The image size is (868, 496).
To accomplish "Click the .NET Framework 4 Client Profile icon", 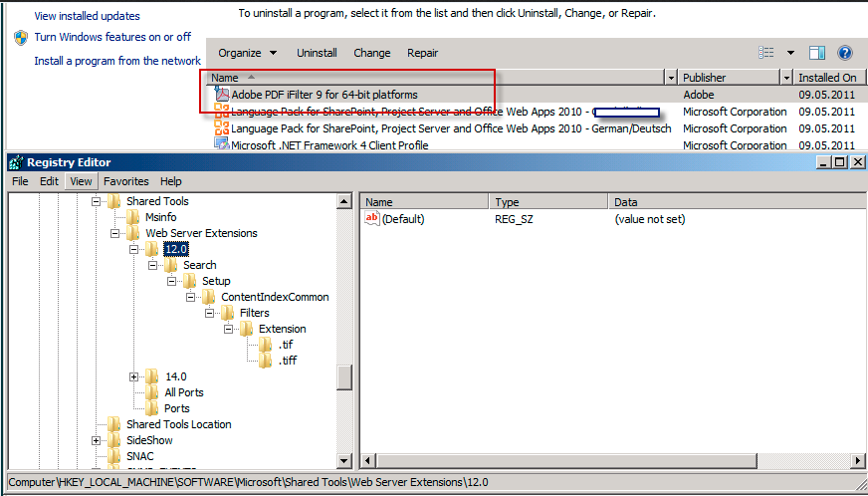I will [221, 144].
